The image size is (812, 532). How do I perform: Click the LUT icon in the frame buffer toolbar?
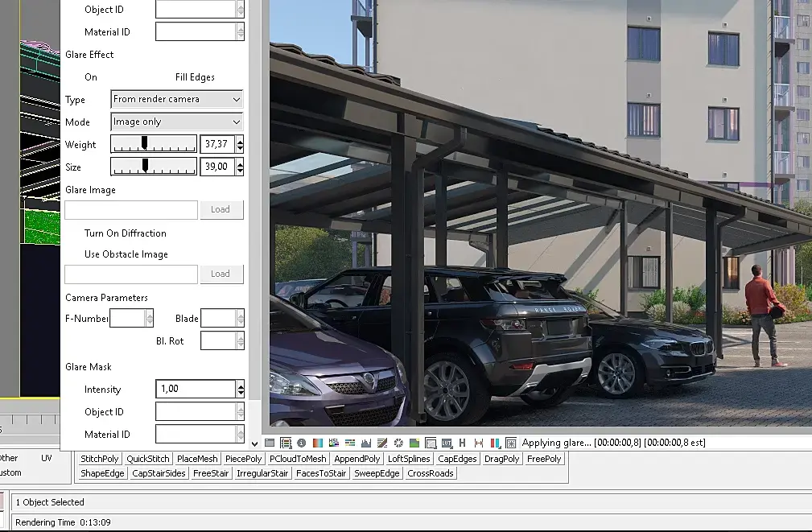point(447,443)
